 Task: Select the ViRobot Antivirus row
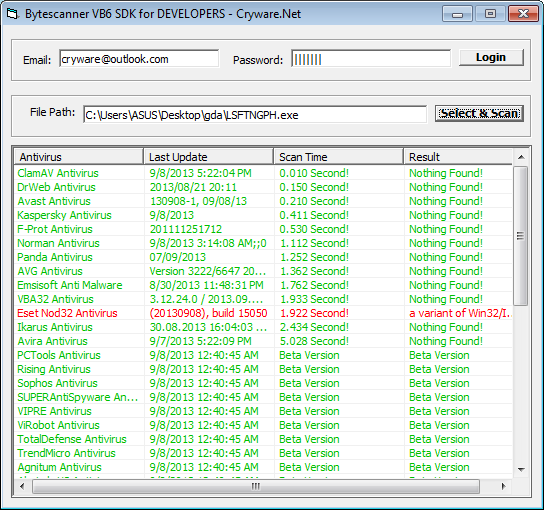coord(263,425)
